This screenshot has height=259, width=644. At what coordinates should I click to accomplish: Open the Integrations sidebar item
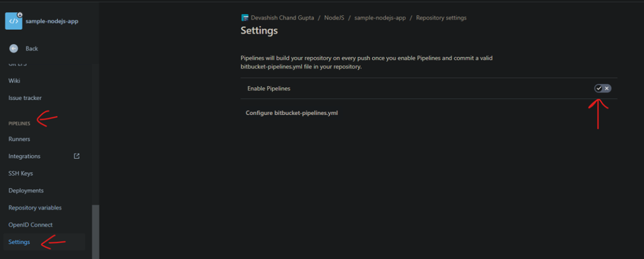tap(24, 156)
